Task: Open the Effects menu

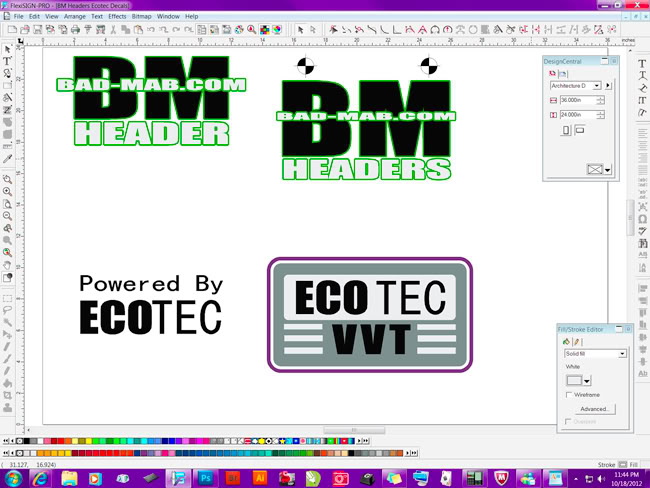Action: (x=117, y=17)
